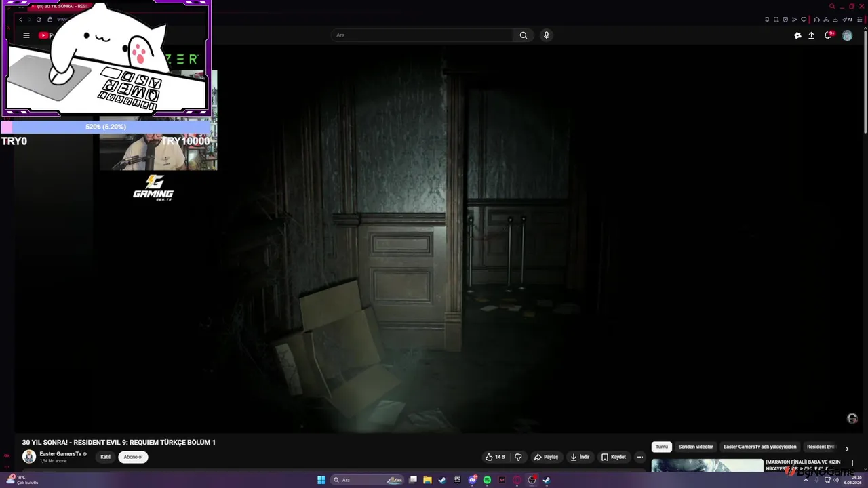The image size is (868, 488).
Task: Share the video via Paylaş
Action: pyautogui.click(x=546, y=457)
